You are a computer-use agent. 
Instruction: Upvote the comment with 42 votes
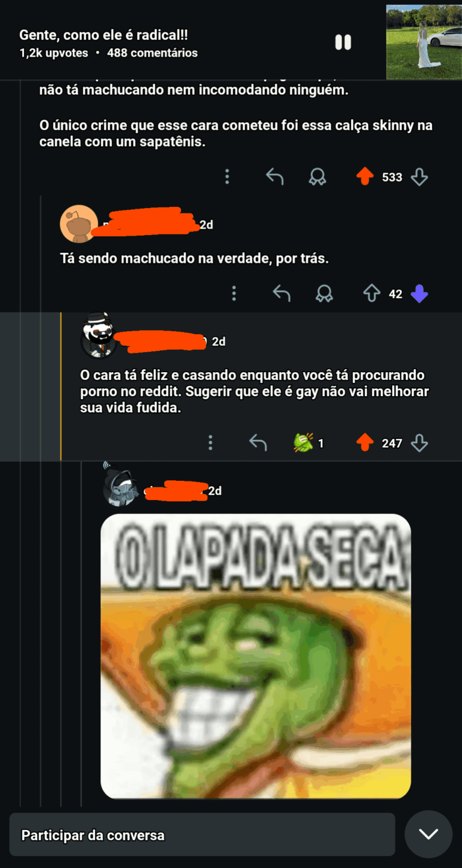pos(372,293)
